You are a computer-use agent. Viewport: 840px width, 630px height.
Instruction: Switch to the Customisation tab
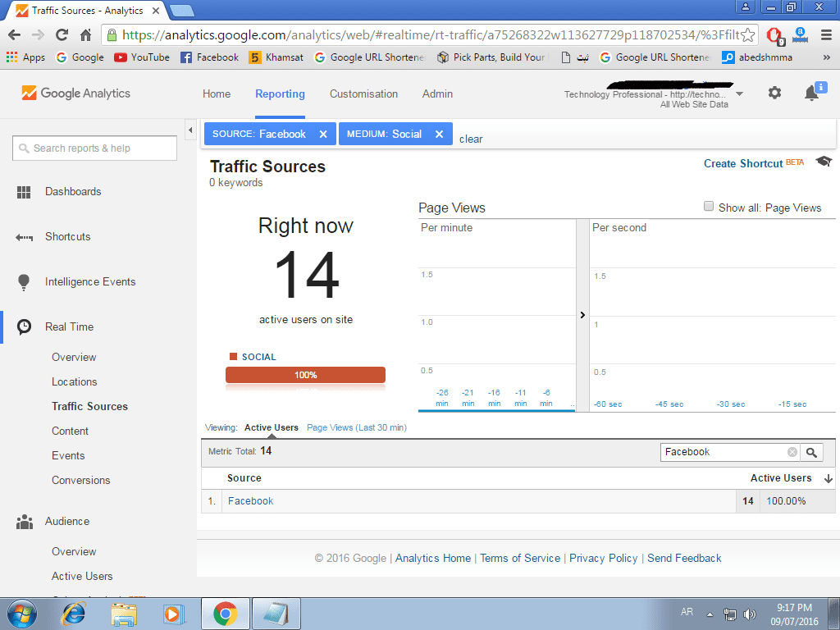tap(363, 94)
